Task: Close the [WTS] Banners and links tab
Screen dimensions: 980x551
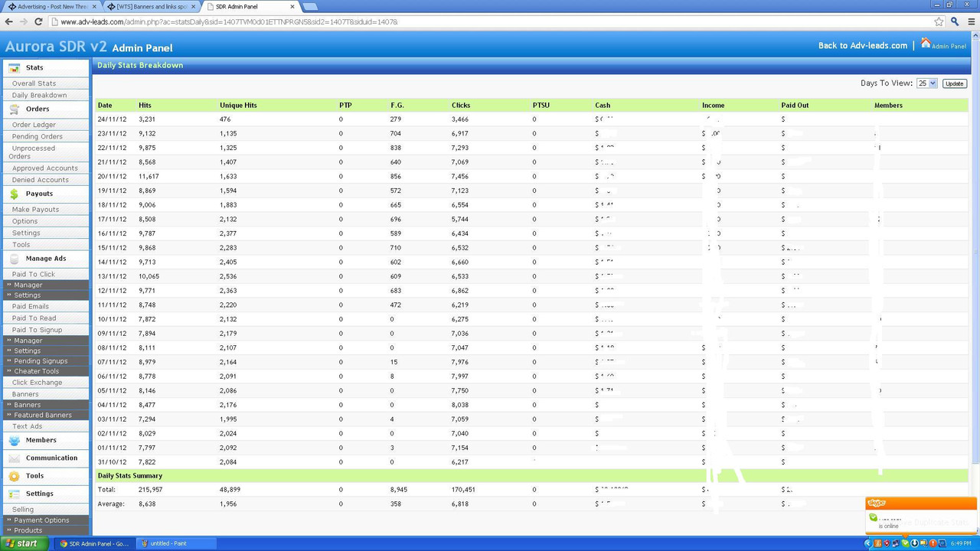Action: point(193,7)
